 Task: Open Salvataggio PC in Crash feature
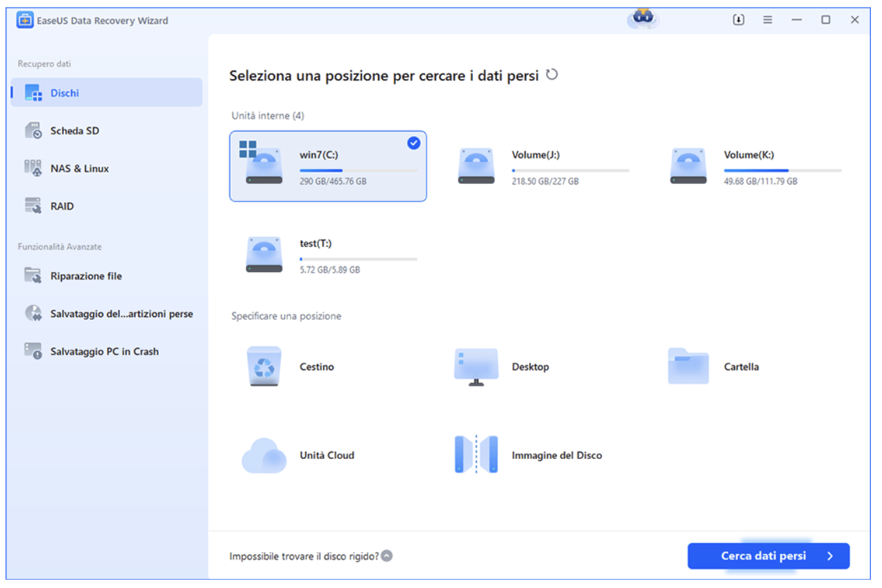[x=87, y=351]
